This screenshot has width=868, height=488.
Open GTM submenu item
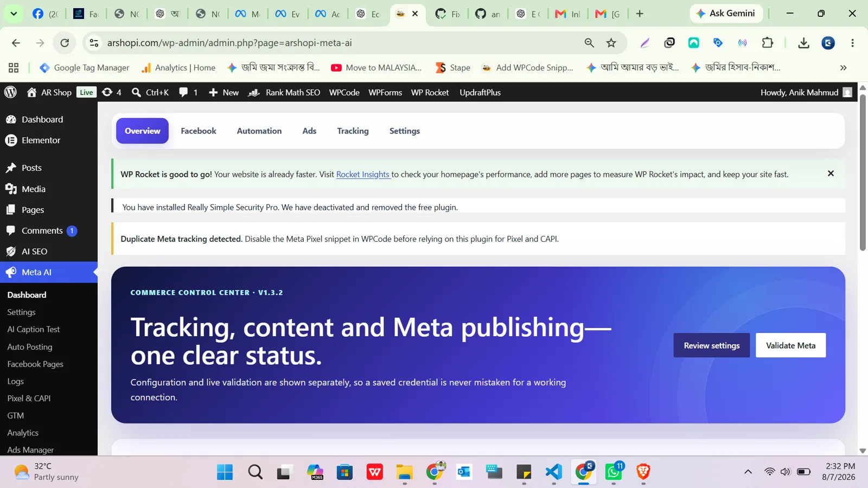tap(15, 416)
